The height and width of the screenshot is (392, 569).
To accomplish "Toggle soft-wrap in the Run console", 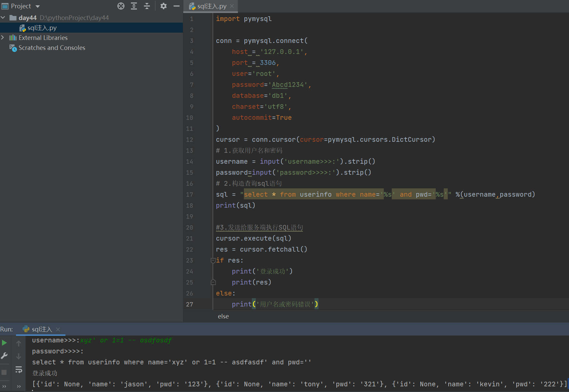I will tap(19, 369).
